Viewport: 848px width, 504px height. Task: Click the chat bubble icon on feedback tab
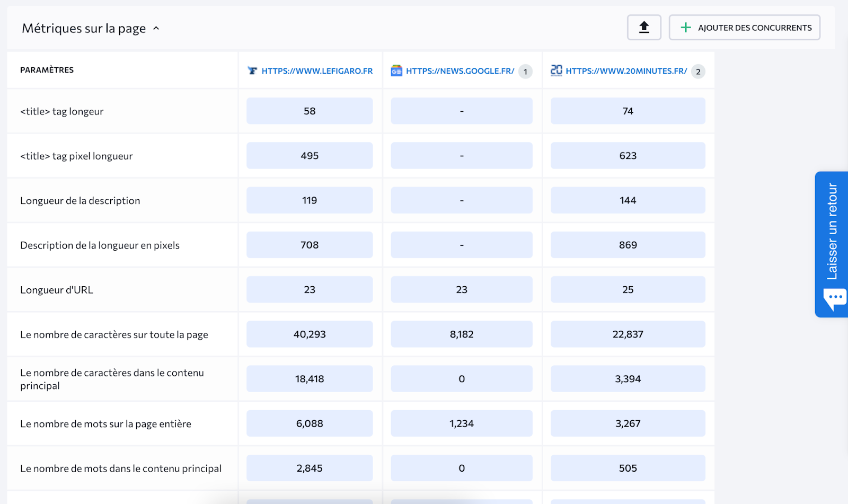[835, 299]
